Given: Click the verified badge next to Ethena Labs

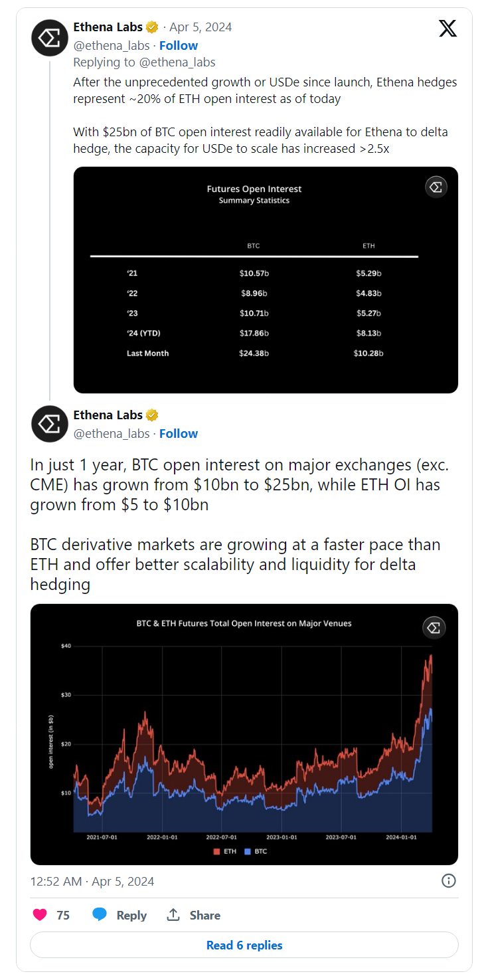Looking at the screenshot, I should 152,27.
